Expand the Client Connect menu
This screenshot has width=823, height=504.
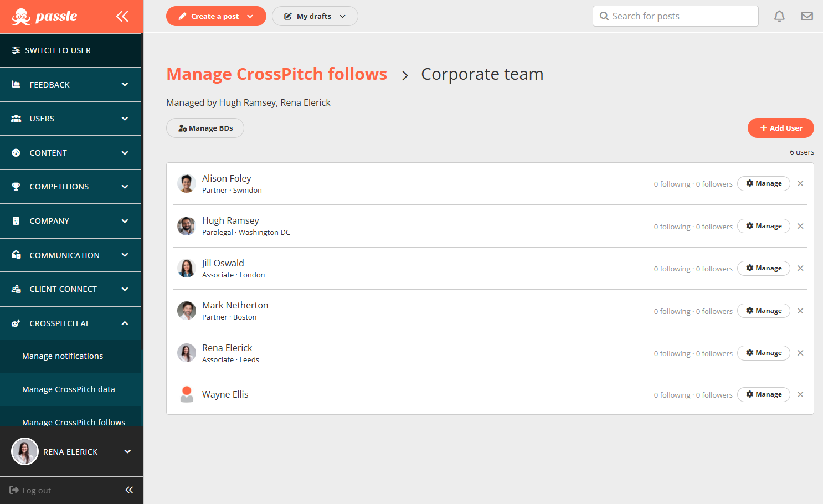[70, 289]
